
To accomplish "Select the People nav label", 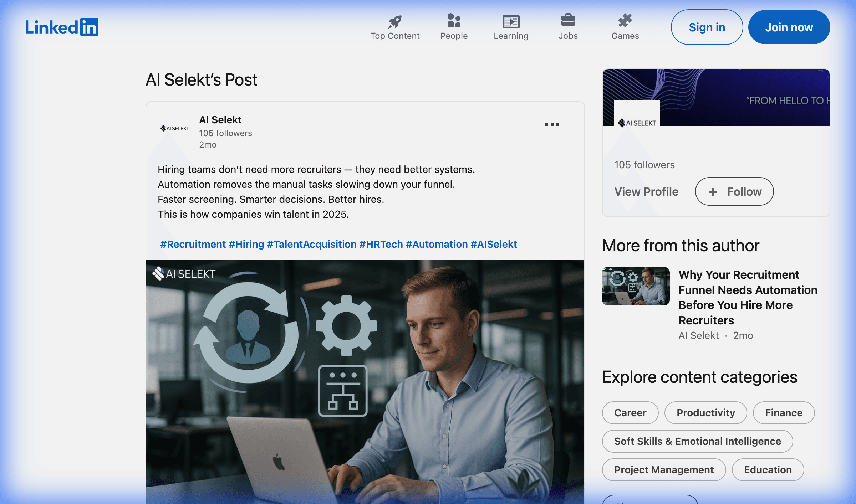I will point(454,36).
